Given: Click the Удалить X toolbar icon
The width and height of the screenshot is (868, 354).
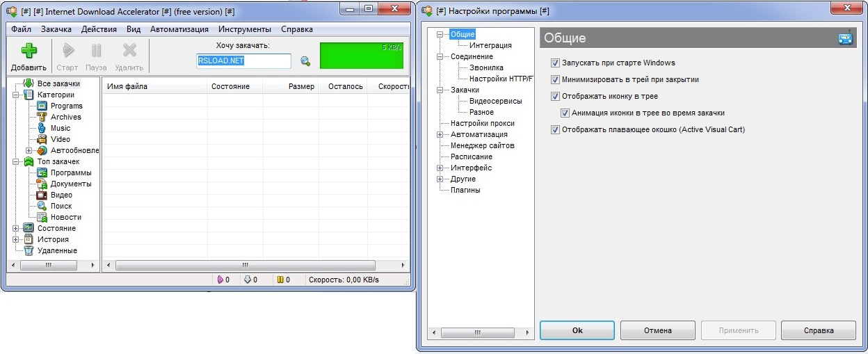Looking at the screenshot, I should (129, 51).
